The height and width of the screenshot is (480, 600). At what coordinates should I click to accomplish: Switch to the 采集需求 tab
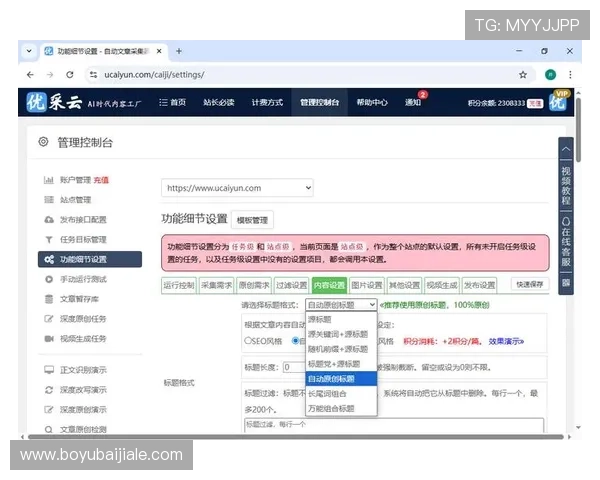pyautogui.click(x=217, y=285)
